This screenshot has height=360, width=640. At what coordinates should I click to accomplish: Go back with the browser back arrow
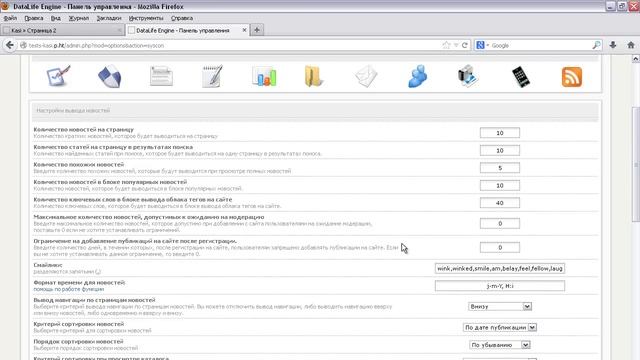(x=10, y=45)
